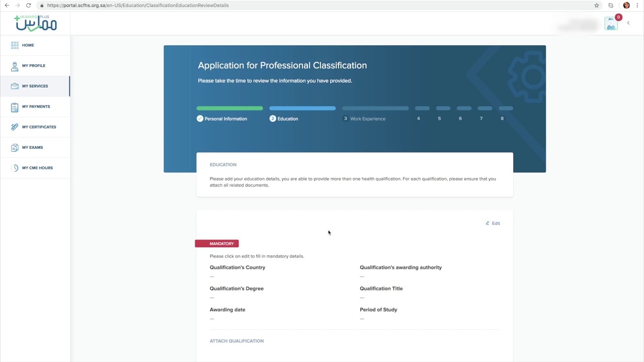The image size is (644, 362).
Task: Click the pencil icon next to Edit
Action: [x=488, y=223]
